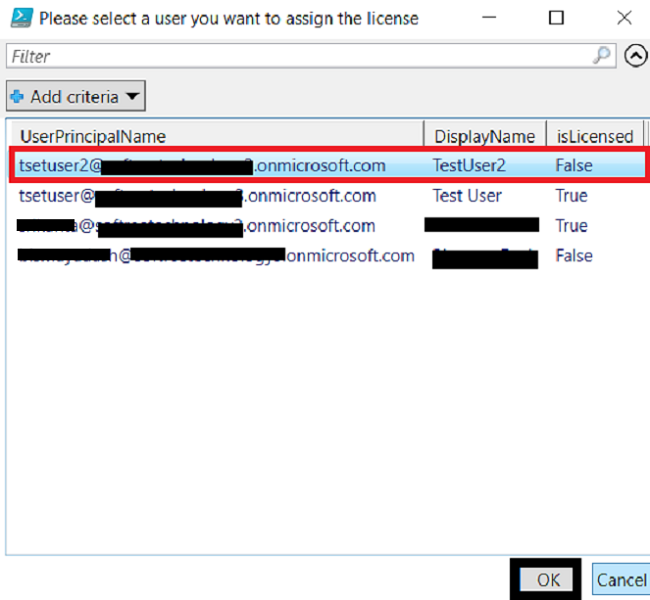Collapse criteria with the circled chevron button
650x600 pixels.
[x=635, y=56]
